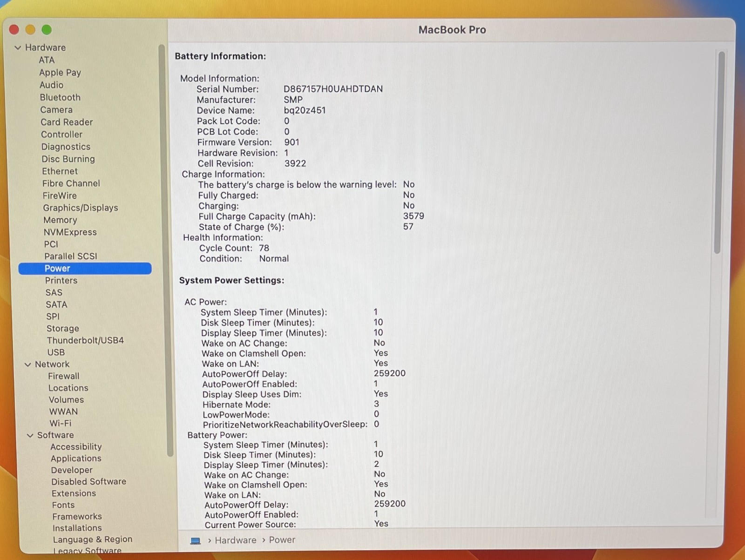The image size is (745, 560).
Task: Click the computer icon in path bar
Action: 196,540
